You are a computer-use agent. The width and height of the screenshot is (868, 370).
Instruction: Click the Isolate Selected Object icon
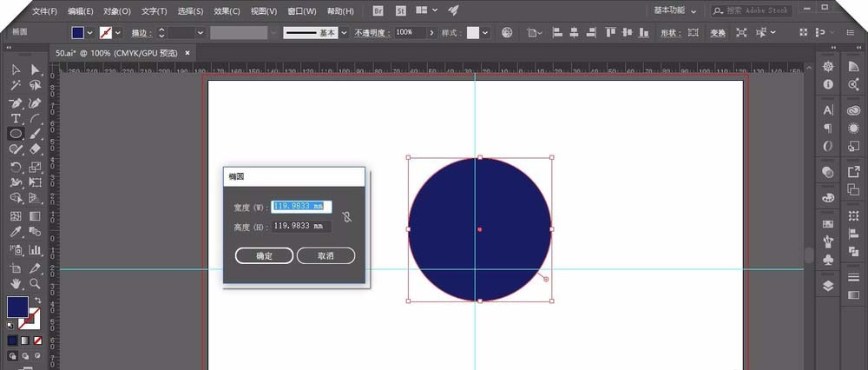(x=741, y=33)
